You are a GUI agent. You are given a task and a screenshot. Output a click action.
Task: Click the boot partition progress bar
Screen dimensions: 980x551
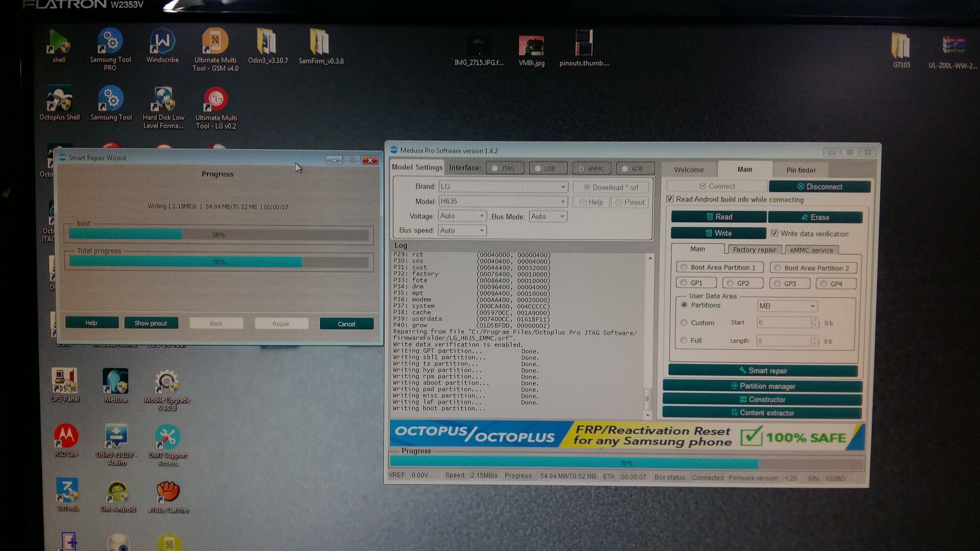coord(218,235)
